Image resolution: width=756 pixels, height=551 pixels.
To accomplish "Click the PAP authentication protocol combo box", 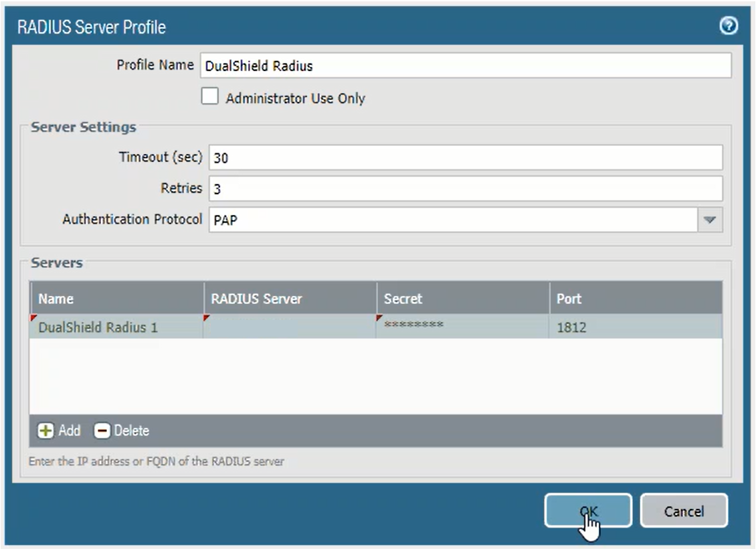I will click(454, 220).
